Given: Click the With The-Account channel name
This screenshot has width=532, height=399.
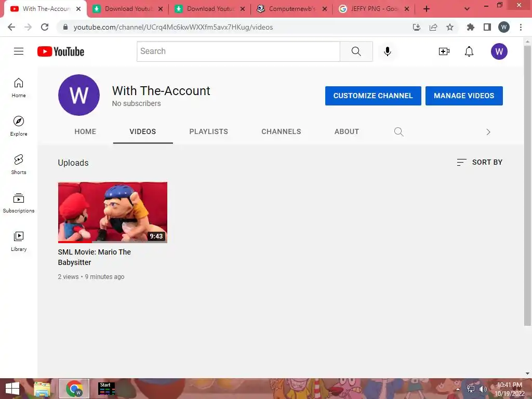Looking at the screenshot, I should point(161,91).
